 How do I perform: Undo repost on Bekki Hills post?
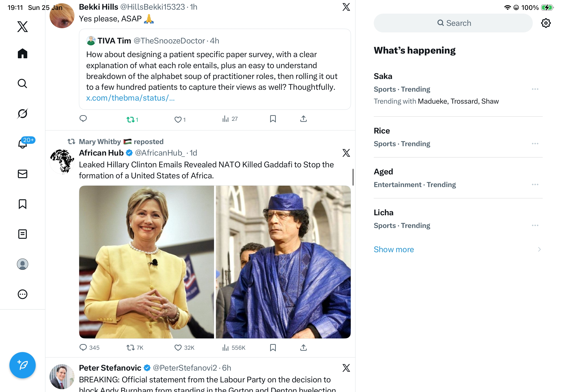(x=130, y=120)
